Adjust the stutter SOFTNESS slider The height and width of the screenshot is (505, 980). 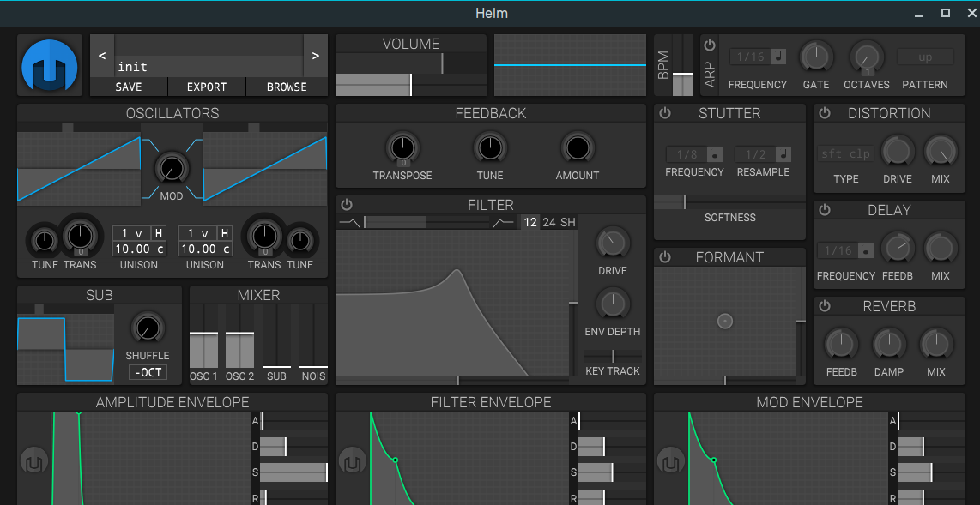[729, 202]
